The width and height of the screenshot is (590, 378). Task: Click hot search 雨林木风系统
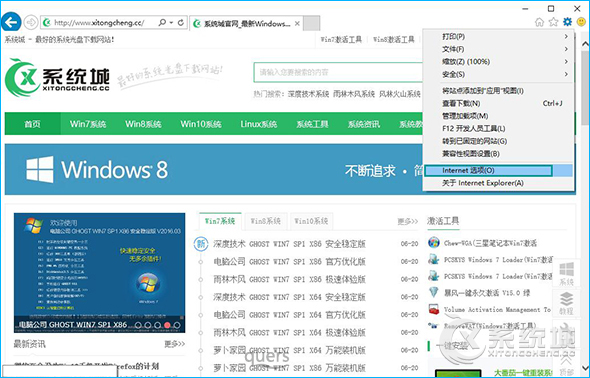click(x=354, y=94)
